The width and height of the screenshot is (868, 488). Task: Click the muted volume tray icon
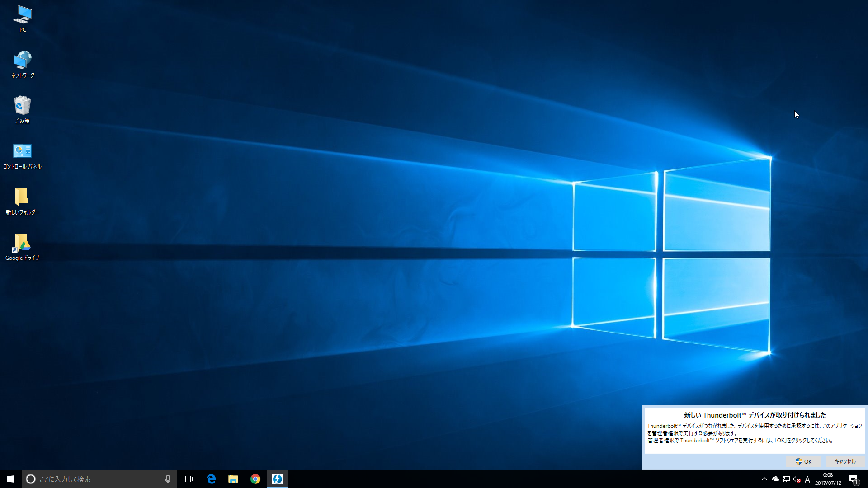pyautogui.click(x=797, y=479)
